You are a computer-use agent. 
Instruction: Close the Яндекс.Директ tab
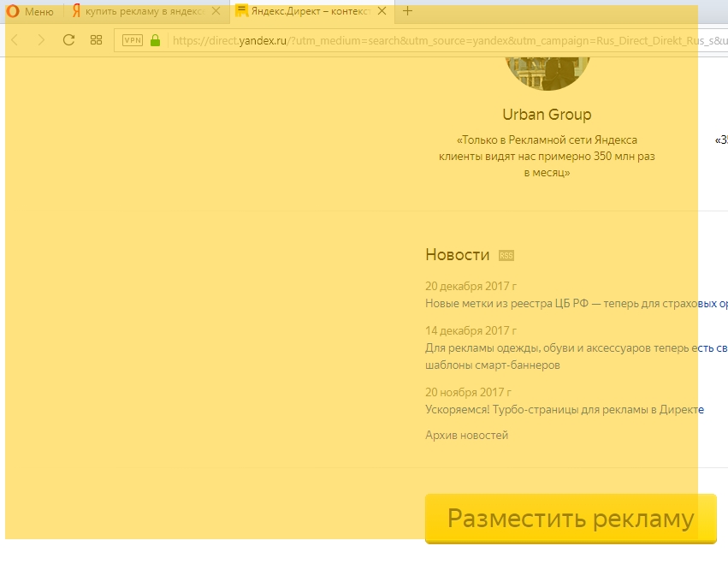381,11
